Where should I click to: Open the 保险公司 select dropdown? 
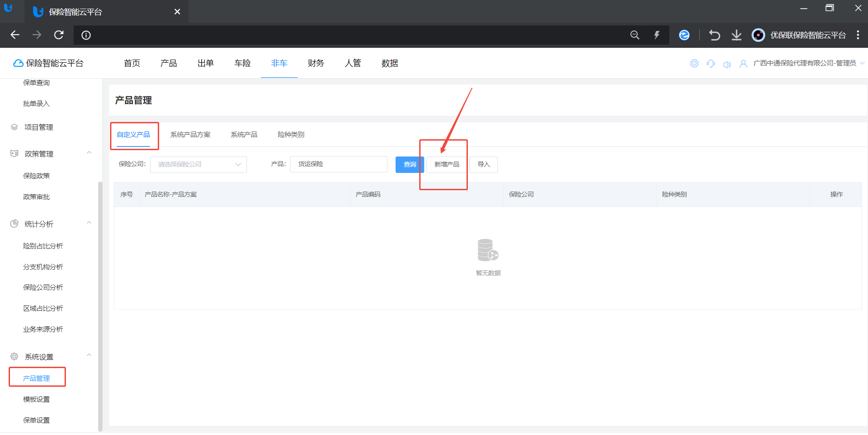click(x=198, y=164)
